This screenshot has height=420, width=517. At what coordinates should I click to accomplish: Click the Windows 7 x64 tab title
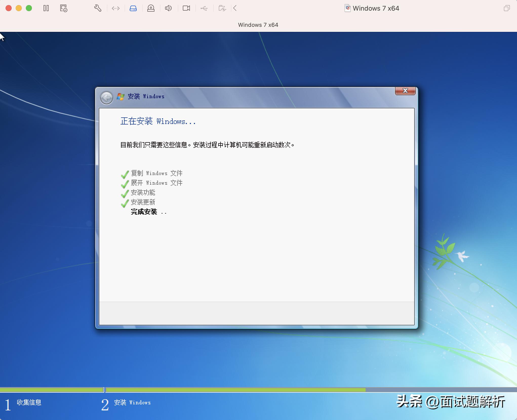[x=258, y=25]
